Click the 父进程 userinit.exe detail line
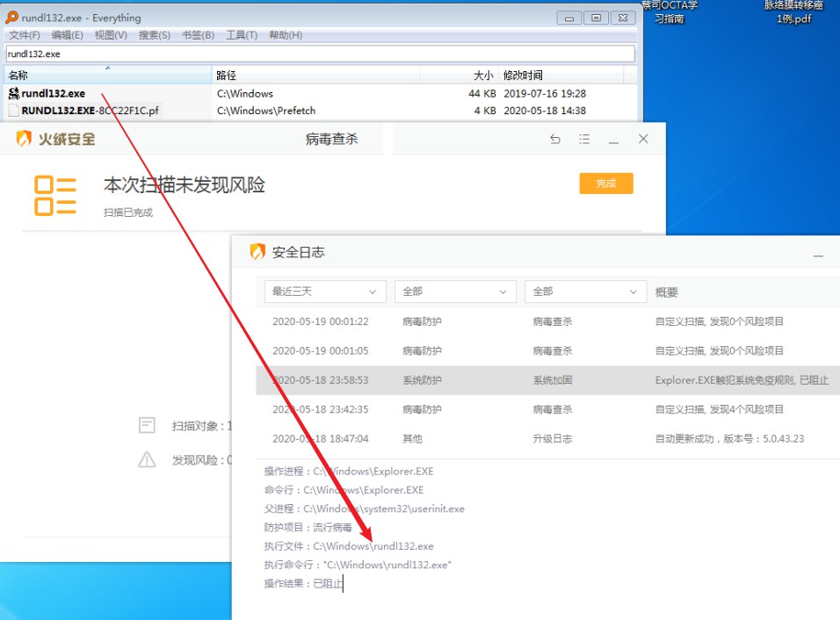This screenshot has width=840, height=620. (x=365, y=508)
